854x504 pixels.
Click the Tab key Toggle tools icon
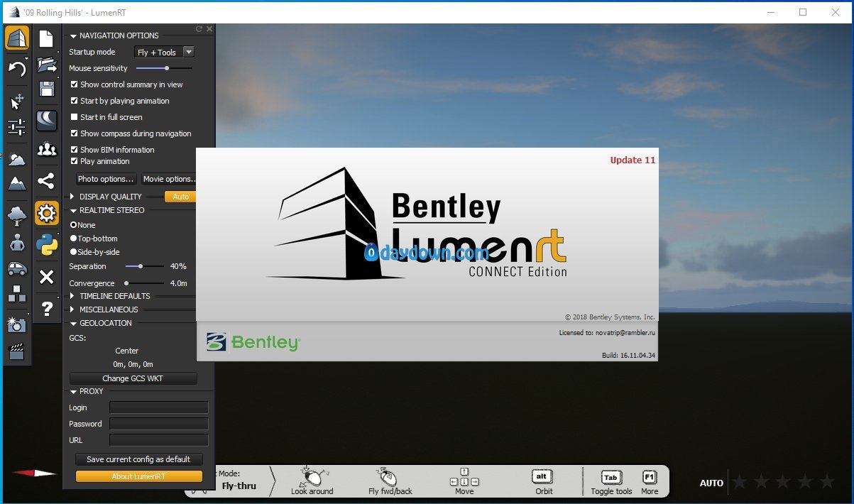point(611,477)
